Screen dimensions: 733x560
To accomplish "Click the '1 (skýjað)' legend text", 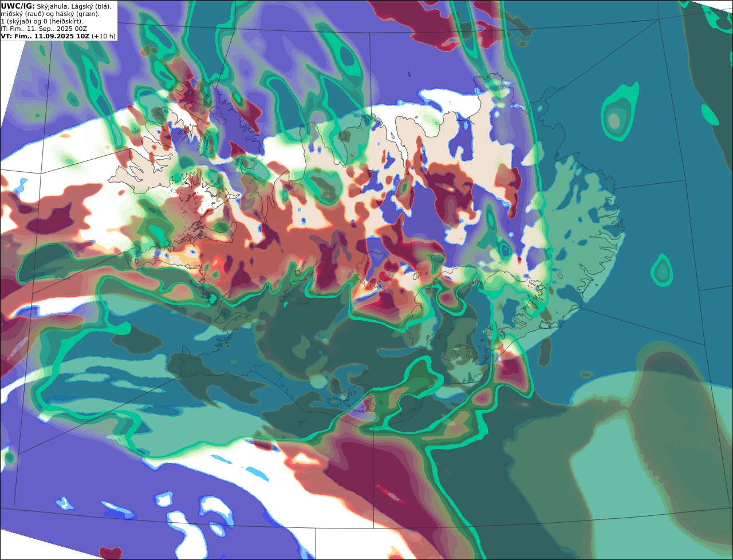I will 16,22.
